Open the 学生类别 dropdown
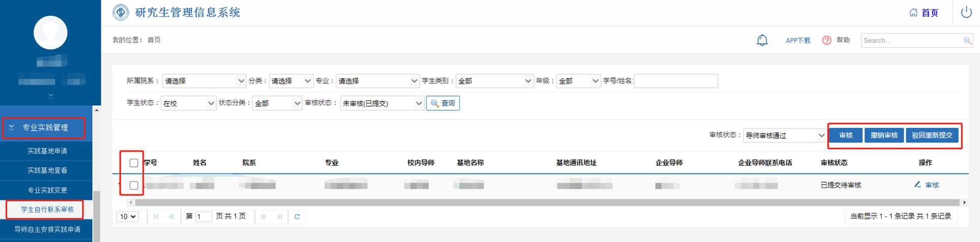This screenshot has width=980, height=242. [494, 81]
